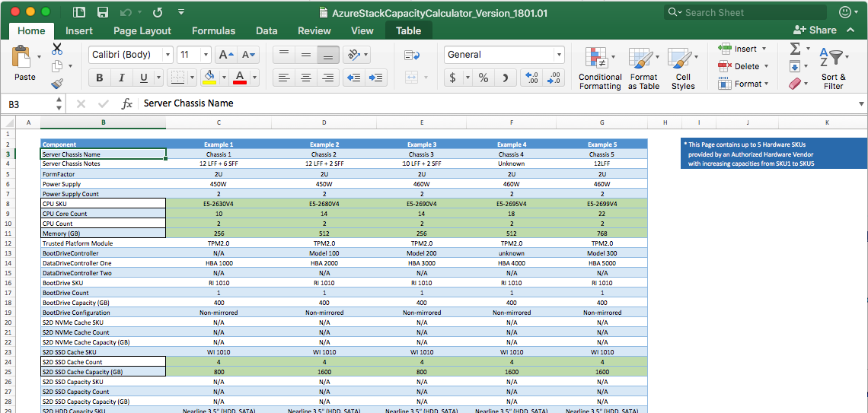868x413 pixels.
Task: Click the Share button
Action: [x=815, y=30]
